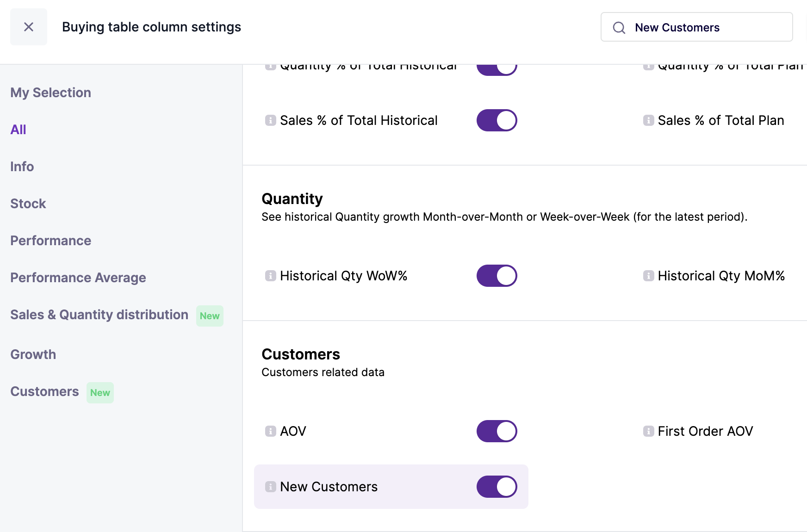Turn off the AOV column toggle
This screenshot has width=807, height=532.
click(497, 431)
